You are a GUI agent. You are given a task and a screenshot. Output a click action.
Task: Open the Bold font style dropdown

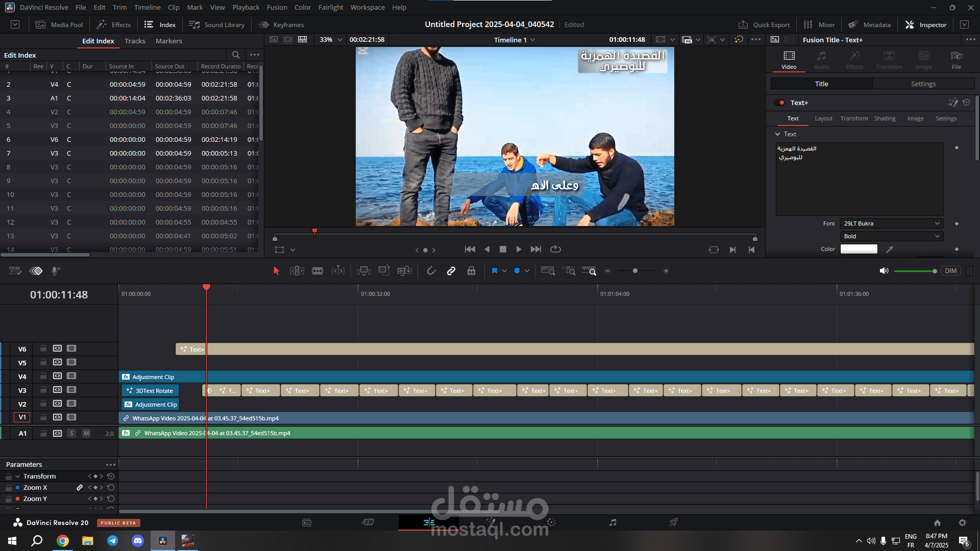click(x=892, y=236)
